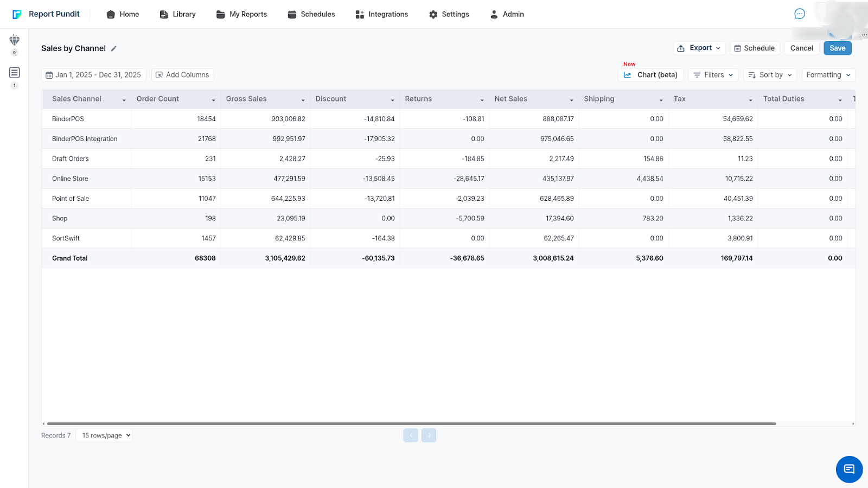Expand the Formatting dropdown
Viewport: 868px width, 488px height.
828,75
